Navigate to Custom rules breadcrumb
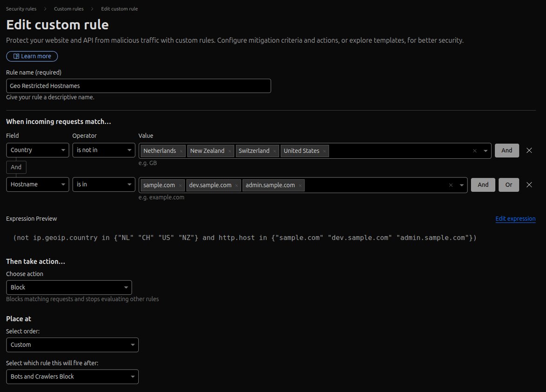Viewport: 546px width, 392px height. 68,9
